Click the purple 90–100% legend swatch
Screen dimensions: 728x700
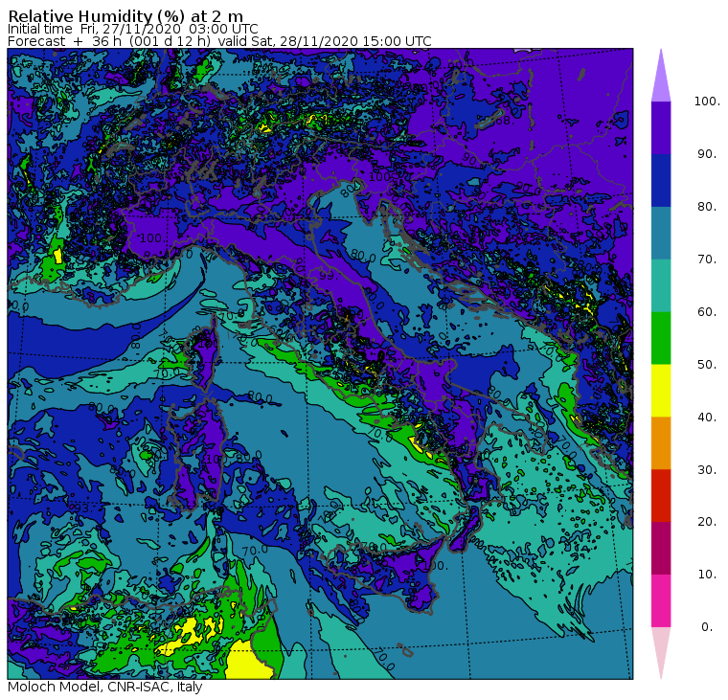(x=661, y=127)
